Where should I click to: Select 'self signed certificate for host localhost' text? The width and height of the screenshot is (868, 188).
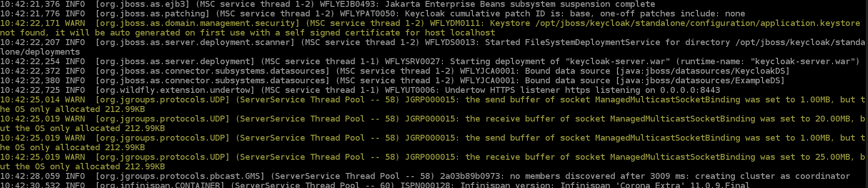click(x=390, y=33)
